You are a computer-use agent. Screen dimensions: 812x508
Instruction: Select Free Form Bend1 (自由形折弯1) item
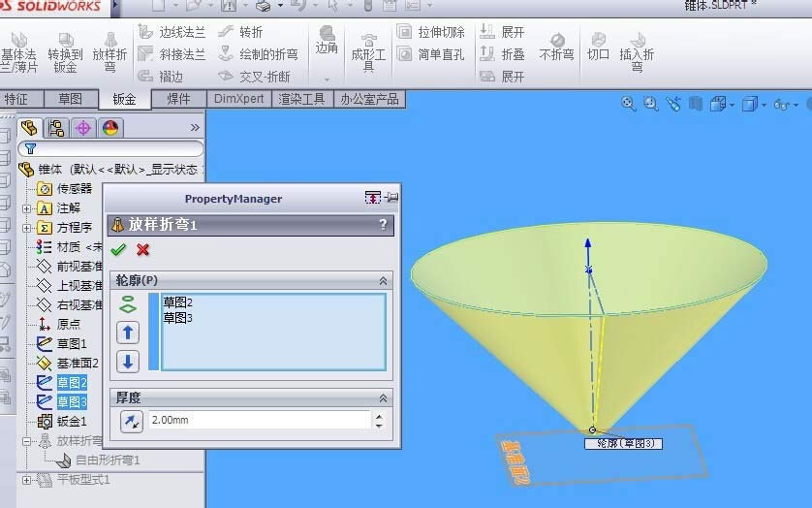[99, 460]
